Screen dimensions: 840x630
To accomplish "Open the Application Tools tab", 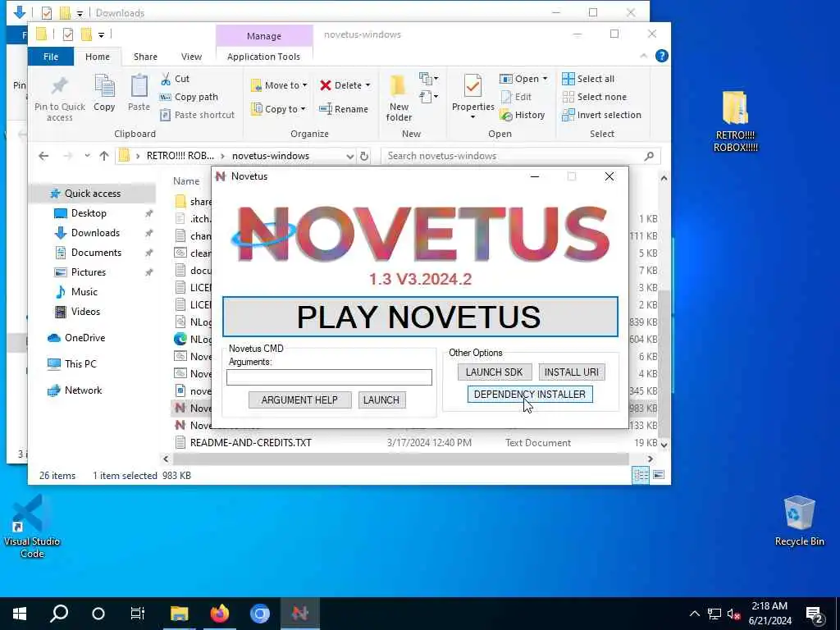I will pyautogui.click(x=263, y=57).
